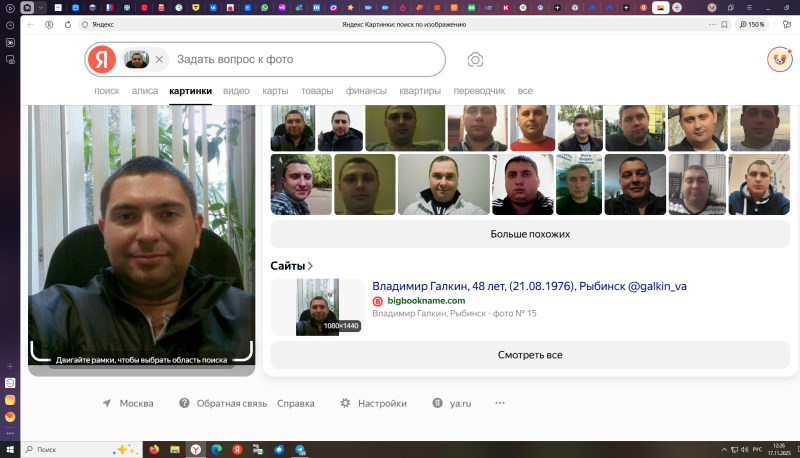Switch to the переводчик tab
This screenshot has height=458, width=800.
[479, 91]
